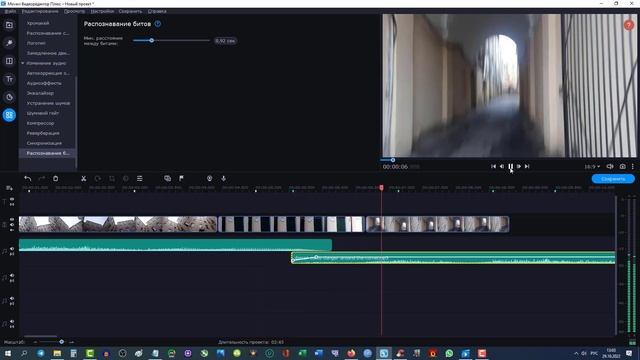Toggle eye icon on third audio track
640x360 pixels.
click(x=12, y=298)
